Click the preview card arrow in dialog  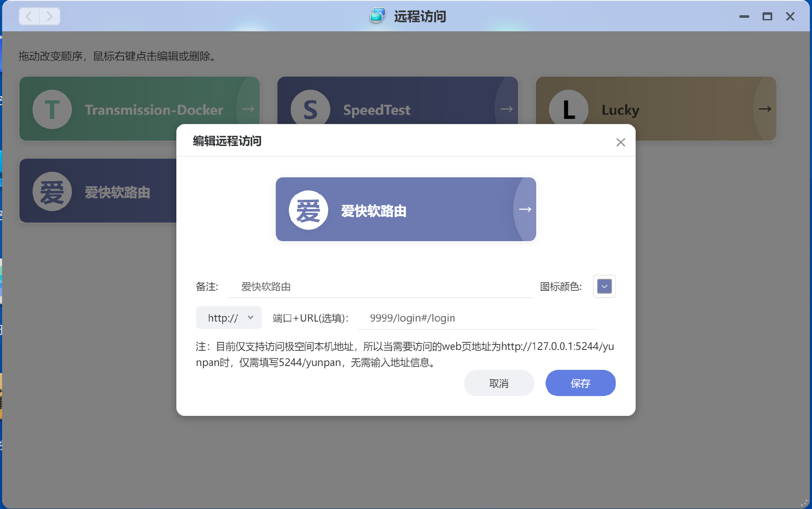tap(525, 209)
